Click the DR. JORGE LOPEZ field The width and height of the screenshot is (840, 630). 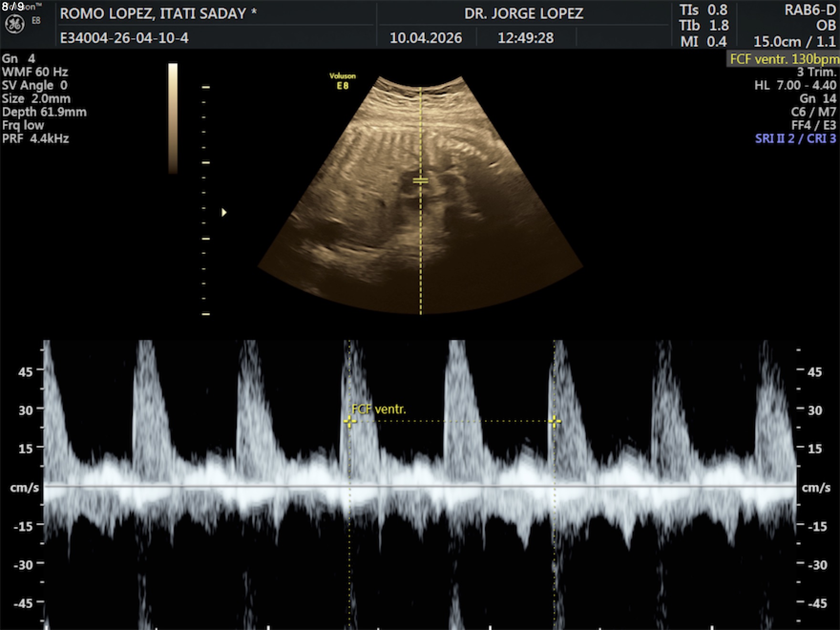(524, 13)
